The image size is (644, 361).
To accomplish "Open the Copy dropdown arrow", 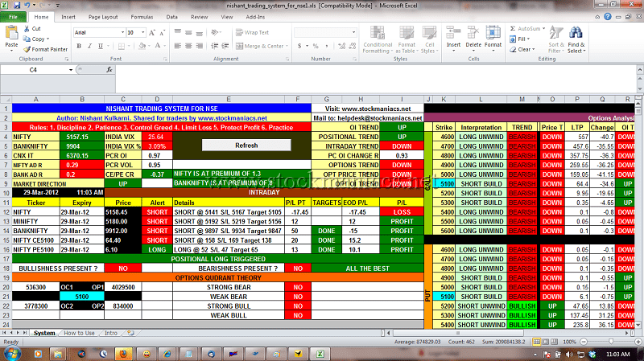I will (x=48, y=39).
